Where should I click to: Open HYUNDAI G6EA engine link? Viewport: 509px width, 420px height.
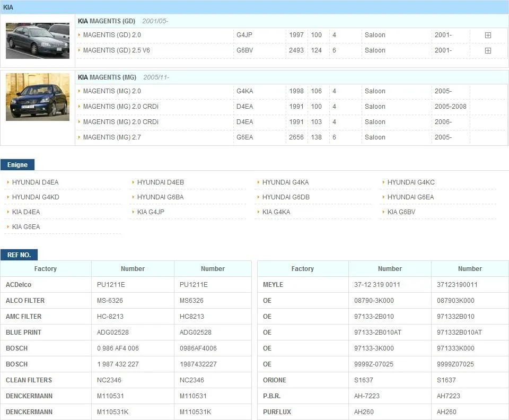(x=410, y=197)
